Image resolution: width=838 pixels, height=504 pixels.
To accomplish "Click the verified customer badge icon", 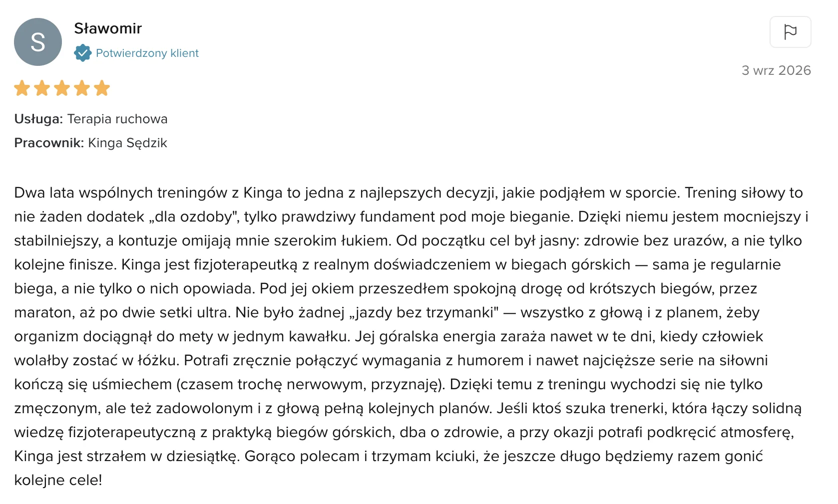I will pyautogui.click(x=82, y=53).
